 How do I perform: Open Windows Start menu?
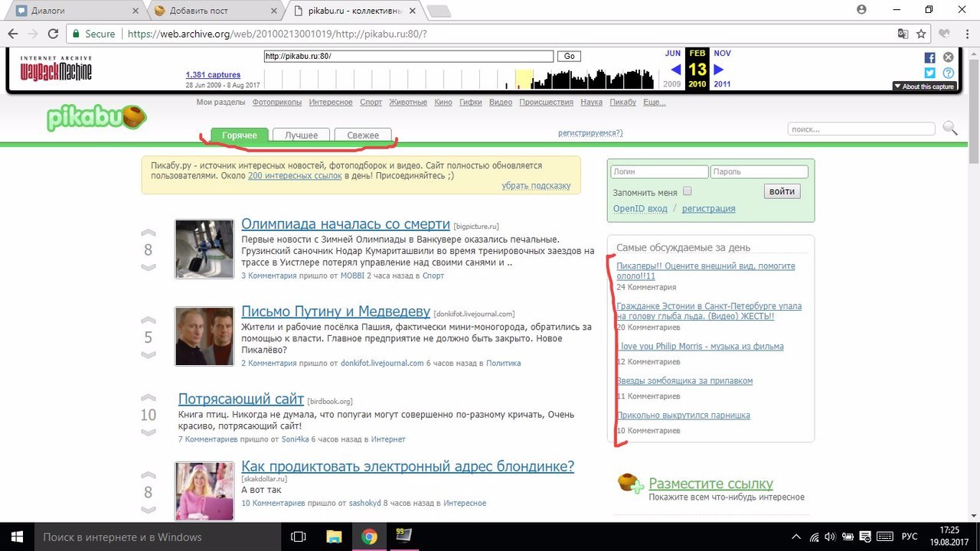tap(17, 536)
